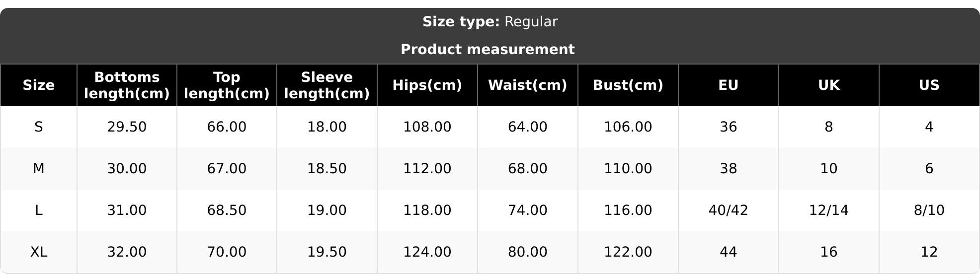The height and width of the screenshot is (274, 980).
Task: Select the Bust(cm) column header
Action: pos(628,85)
